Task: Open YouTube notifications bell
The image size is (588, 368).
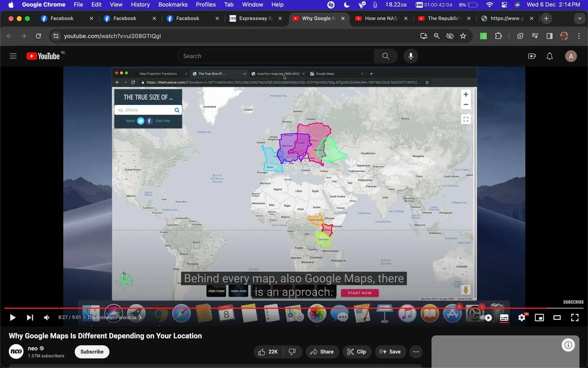Action: [550, 56]
